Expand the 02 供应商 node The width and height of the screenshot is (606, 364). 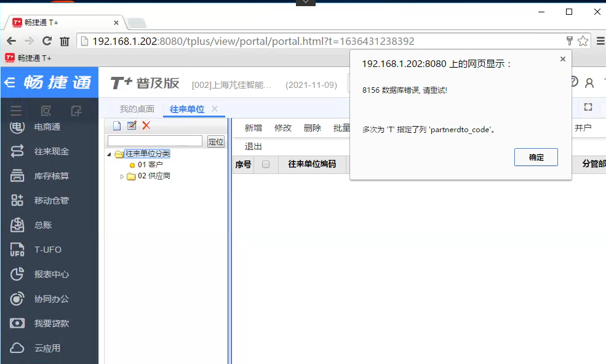(x=122, y=176)
